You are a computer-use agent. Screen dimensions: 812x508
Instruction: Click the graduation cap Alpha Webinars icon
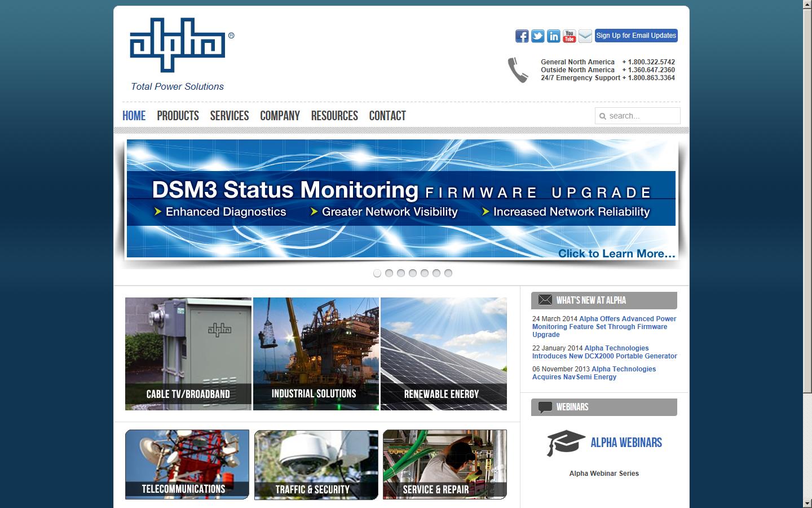click(x=563, y=443)
